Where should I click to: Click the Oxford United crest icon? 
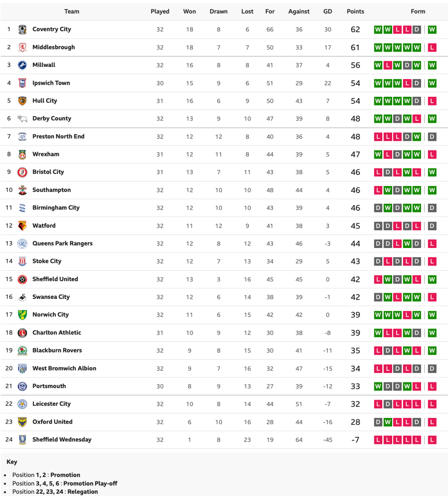[22, 422]
